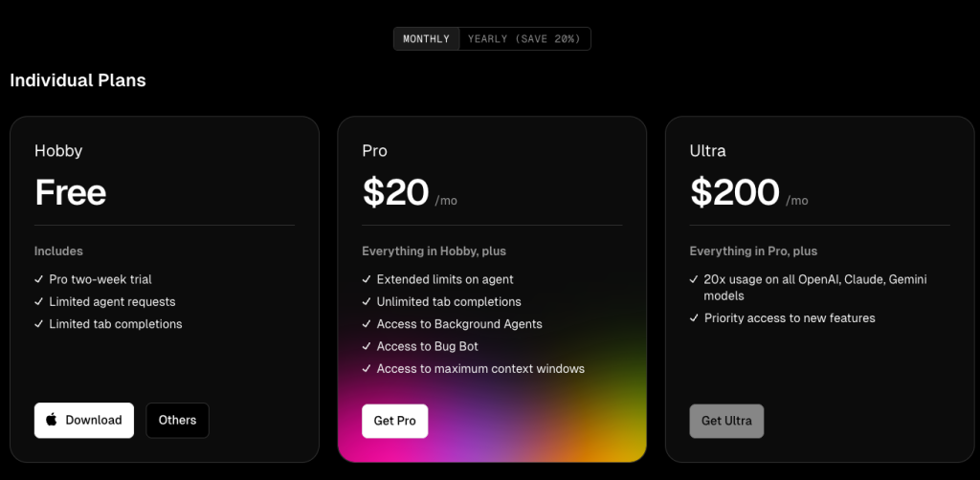Click the Get Ultra button

click(726, 421)
